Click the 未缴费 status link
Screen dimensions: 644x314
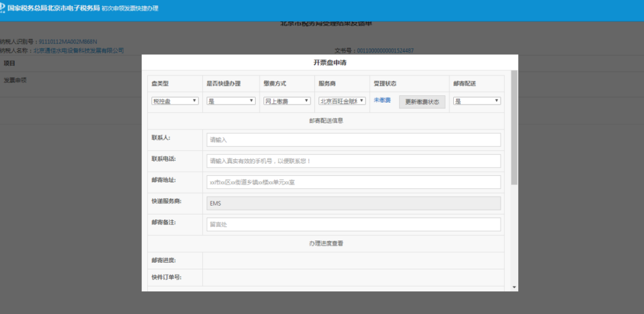coord(382,101)
